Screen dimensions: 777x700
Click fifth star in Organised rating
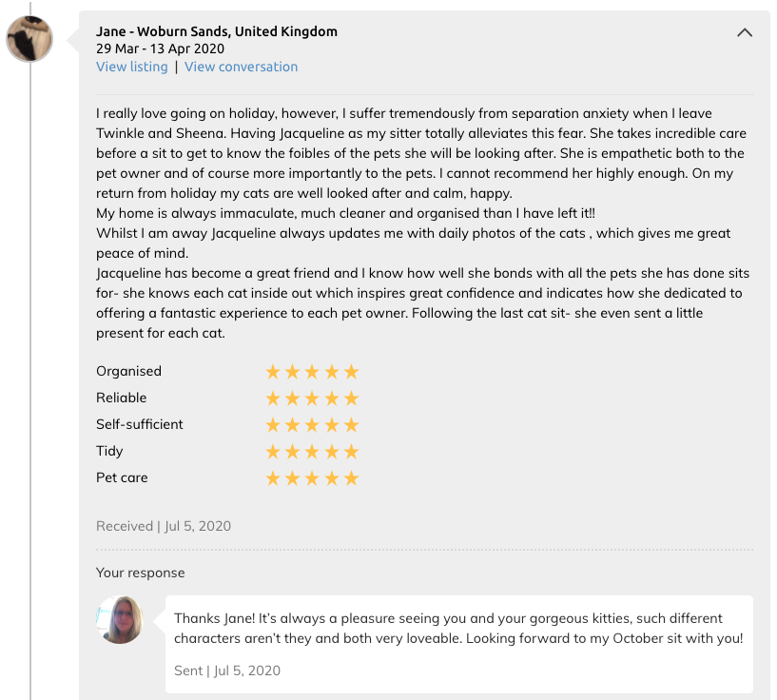(x=351, y=372)
